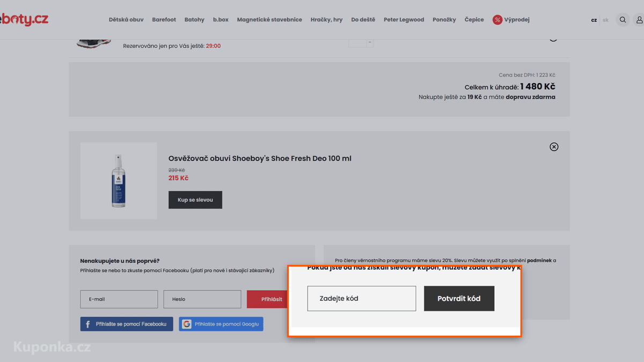
Task: Open the site search magnifier icon
Action: (623, 20)
